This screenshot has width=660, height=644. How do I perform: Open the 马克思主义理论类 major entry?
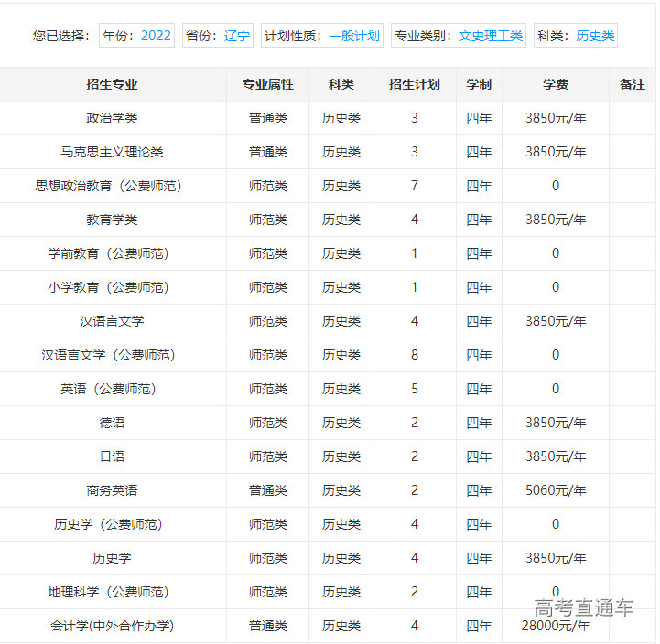pos(112,152)
